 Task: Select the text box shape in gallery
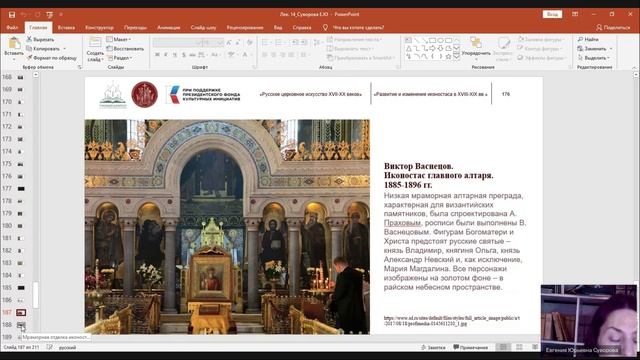[409, 40]
